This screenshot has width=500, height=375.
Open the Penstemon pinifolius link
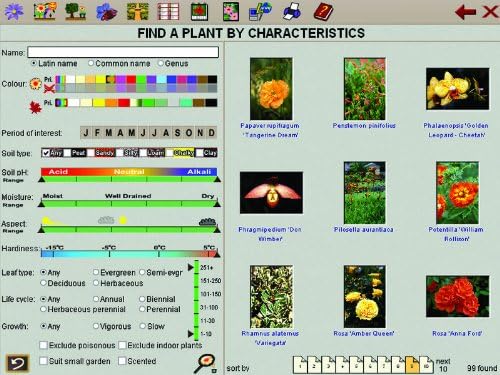tap(364, 126)
